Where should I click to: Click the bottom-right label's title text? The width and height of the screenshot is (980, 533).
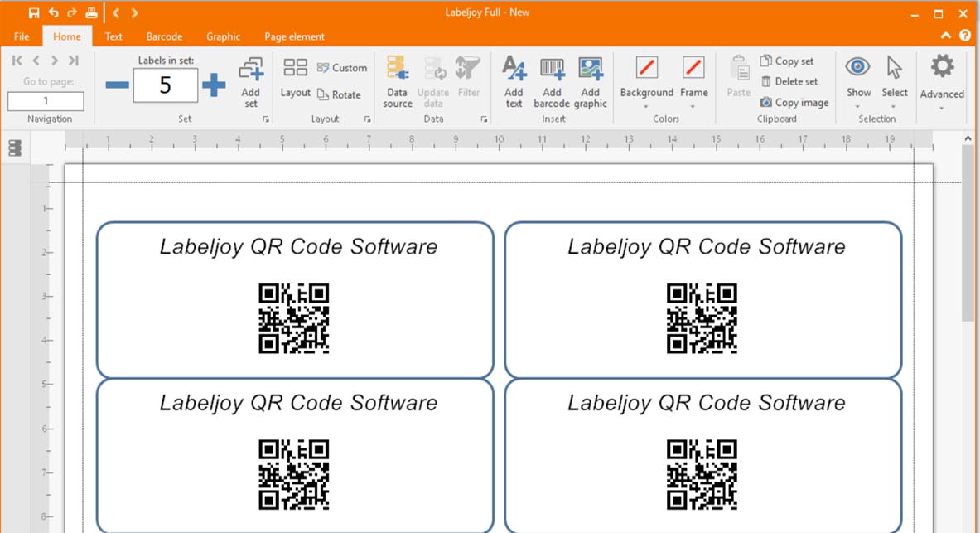tap(707, 403)
